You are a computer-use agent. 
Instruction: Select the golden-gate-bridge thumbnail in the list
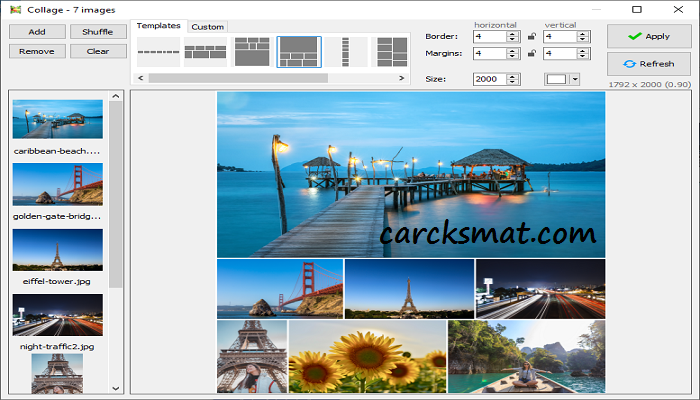(x=58, y=184)
